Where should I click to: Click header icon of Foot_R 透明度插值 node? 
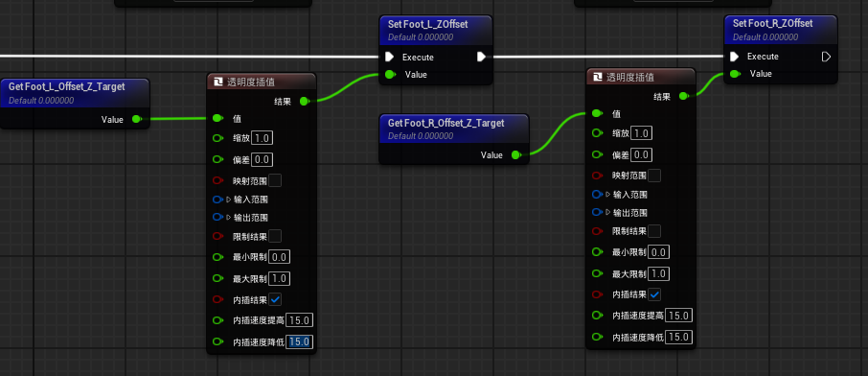point(597,77)
